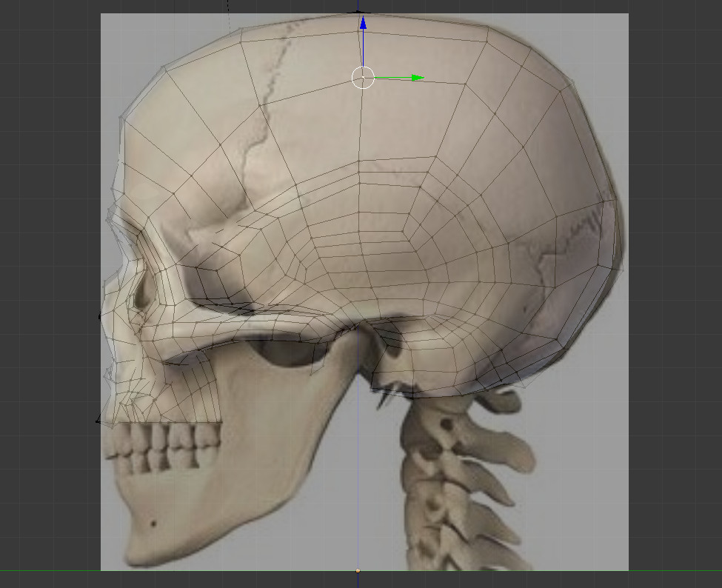Click the lower teeth row in the reference image
722x588 pixels.
tap(159, 462)
